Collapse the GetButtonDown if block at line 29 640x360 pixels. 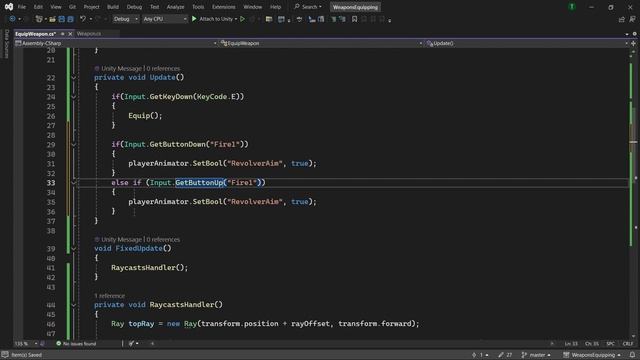73,144
